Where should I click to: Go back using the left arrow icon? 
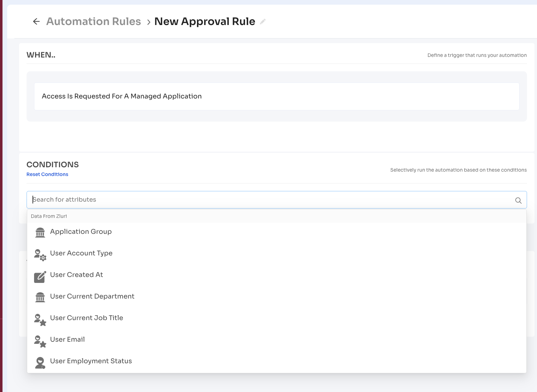click(36, 21)
